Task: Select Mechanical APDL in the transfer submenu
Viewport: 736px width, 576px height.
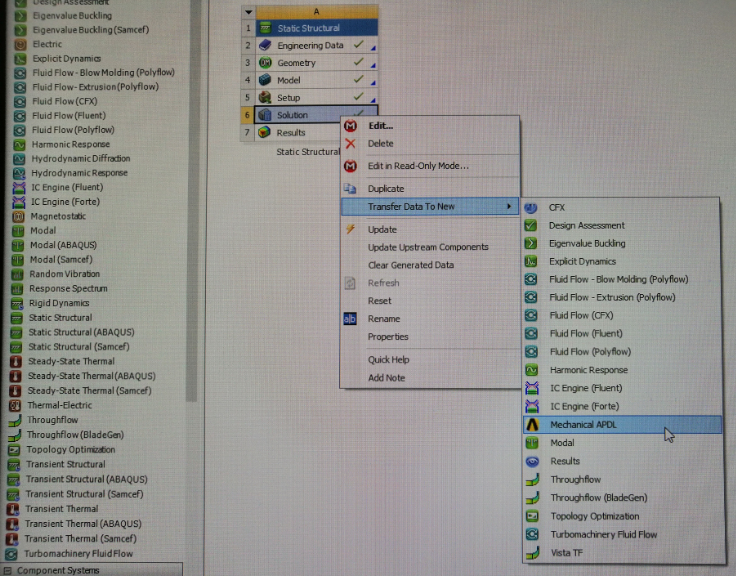Action: click(622, 424)
